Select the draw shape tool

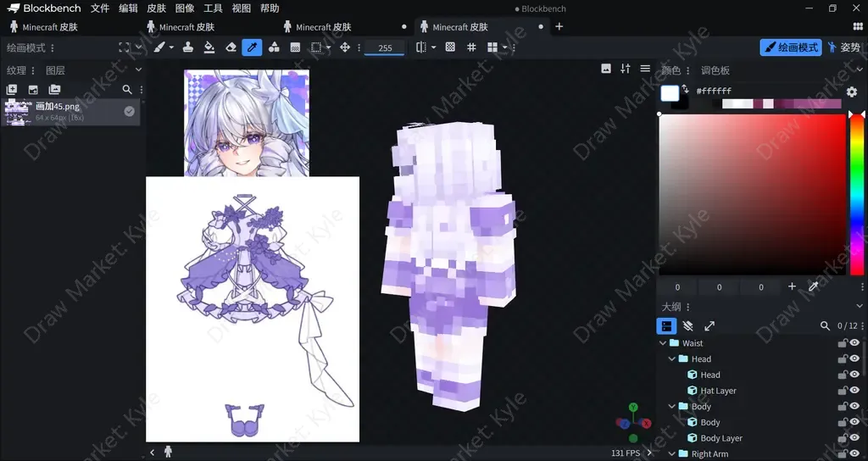tap(274, 47)
